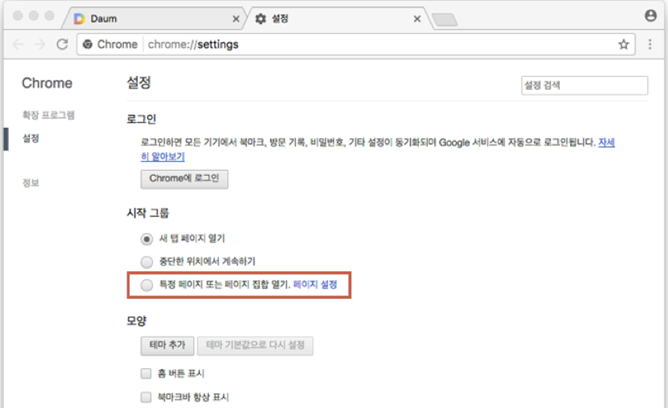
Task: Open a new tab
Action: pos(444,20)
